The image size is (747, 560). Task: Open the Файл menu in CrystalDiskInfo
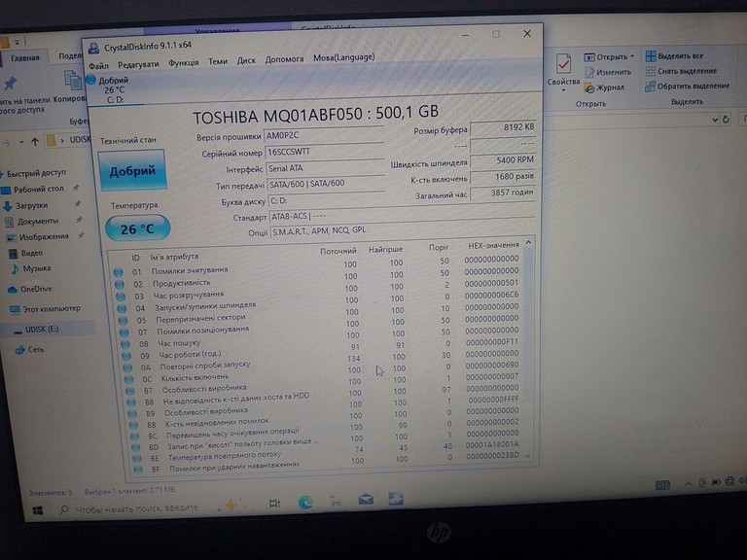pos(98,66)
